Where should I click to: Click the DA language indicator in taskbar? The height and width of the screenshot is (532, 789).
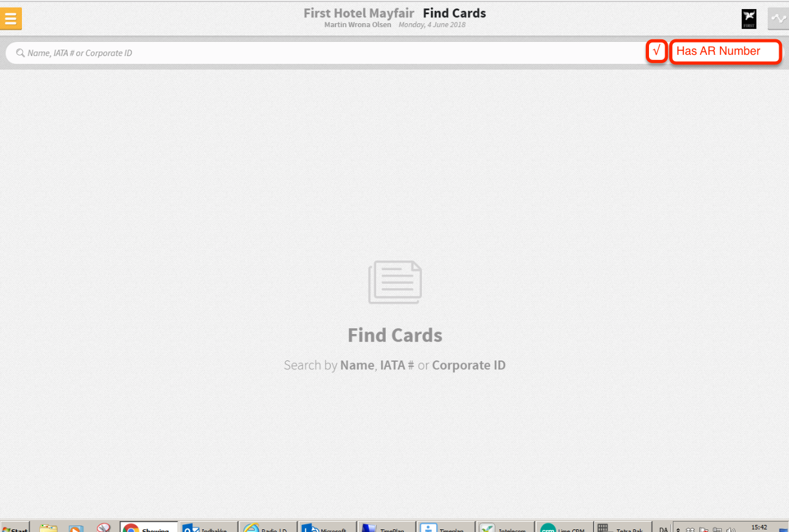pyautogui.click(x=663, y=528)
